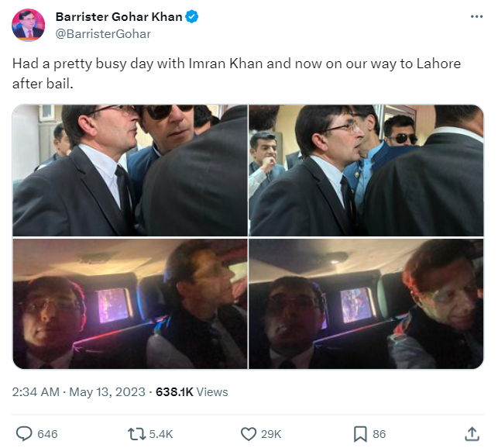This screenshot has width=498, height=448.
Task: Click the 86 bookmarks count
Action: (x=380, y=434)
